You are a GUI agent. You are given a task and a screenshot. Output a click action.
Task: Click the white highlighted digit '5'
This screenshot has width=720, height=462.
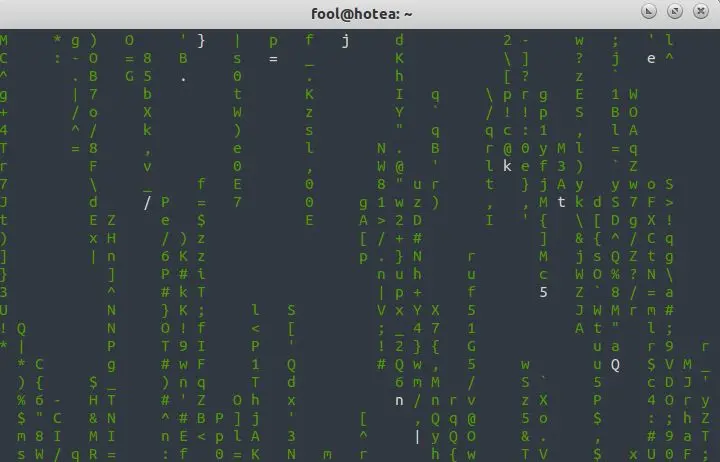click(543, 292)
